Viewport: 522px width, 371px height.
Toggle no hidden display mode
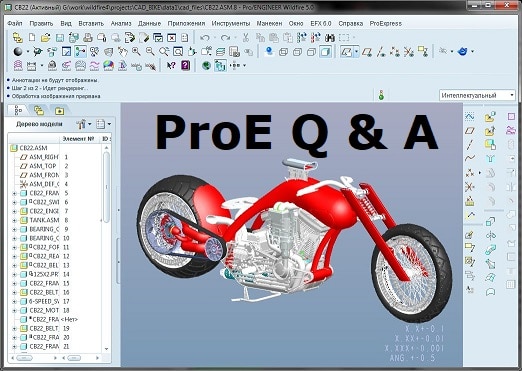coord(311,52)
